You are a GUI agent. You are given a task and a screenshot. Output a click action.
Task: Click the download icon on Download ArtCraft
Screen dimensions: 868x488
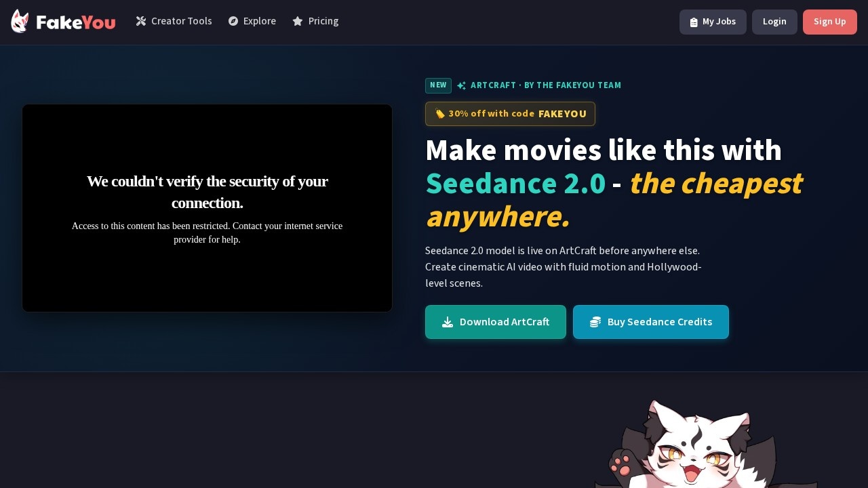click(x=448, y=322)
